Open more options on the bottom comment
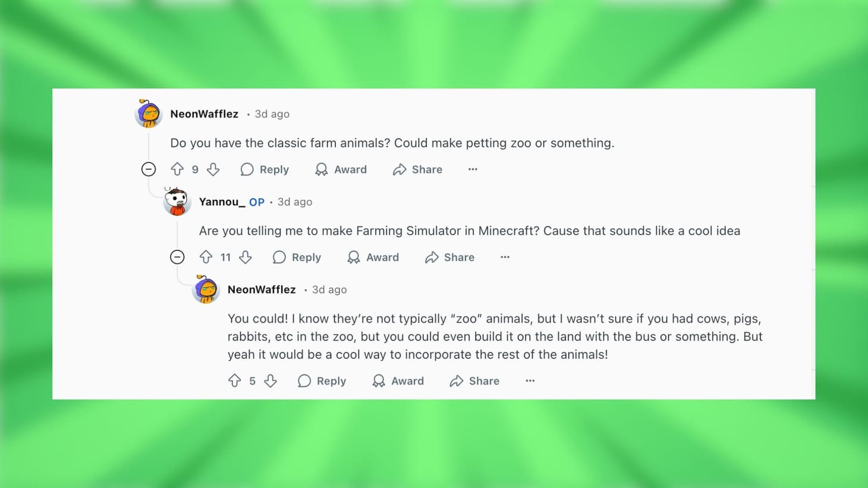 pyautogui.click(x=529, y=380)
